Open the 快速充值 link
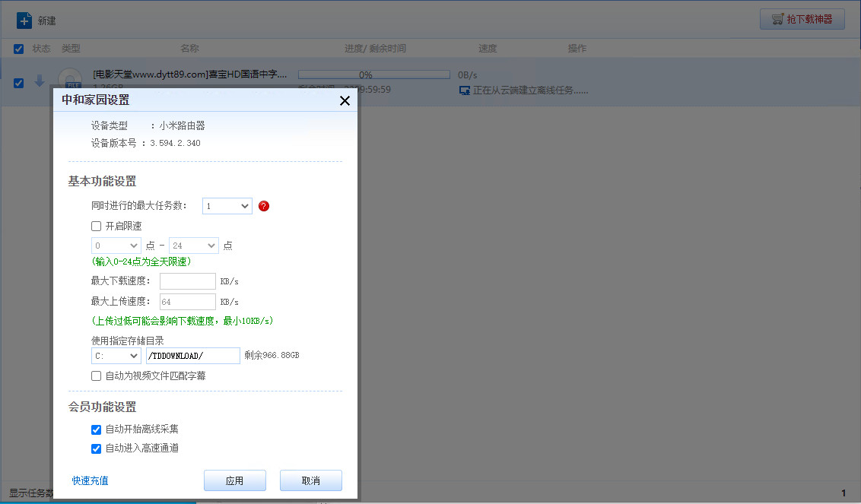861x504 pixels. pos(90,480)
